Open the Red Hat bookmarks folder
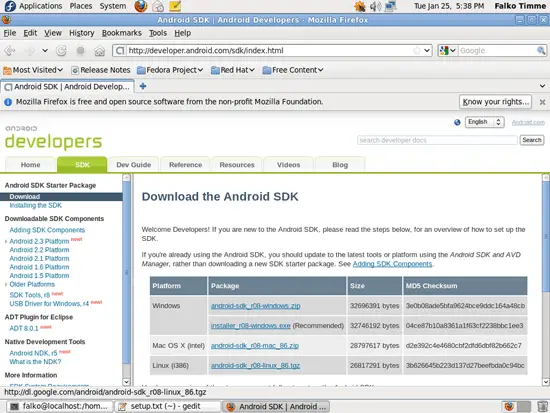The height and width of the screenshot is (413, 550). coord(233,70)
